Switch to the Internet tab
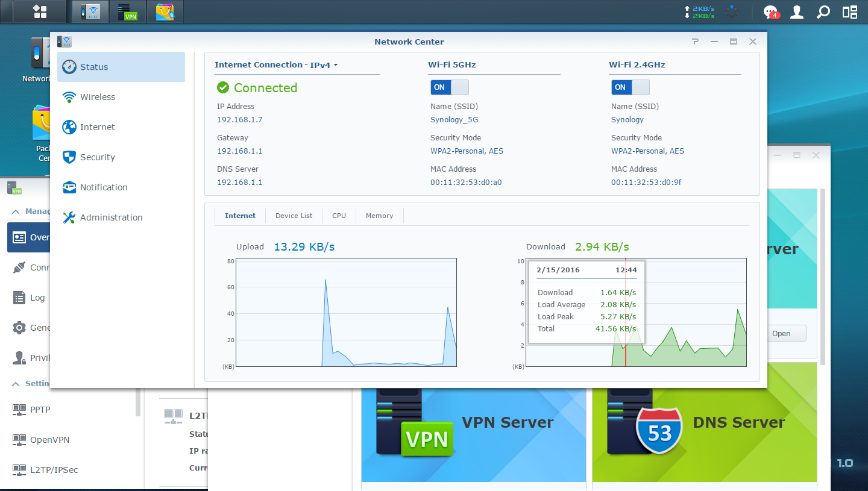Screen dimensions: 868x491 [x=240, y=216]
